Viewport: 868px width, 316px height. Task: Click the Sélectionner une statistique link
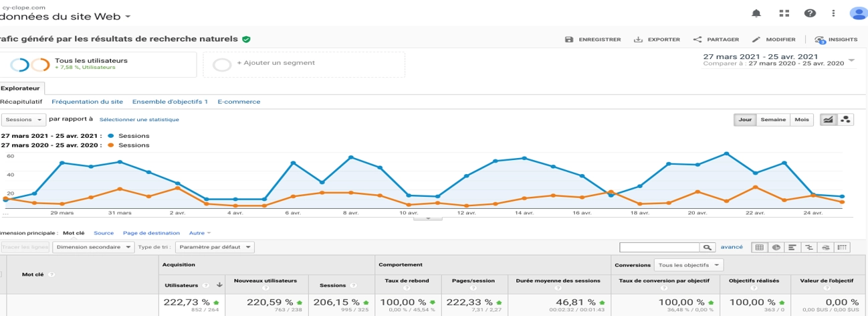coord(139,120)
